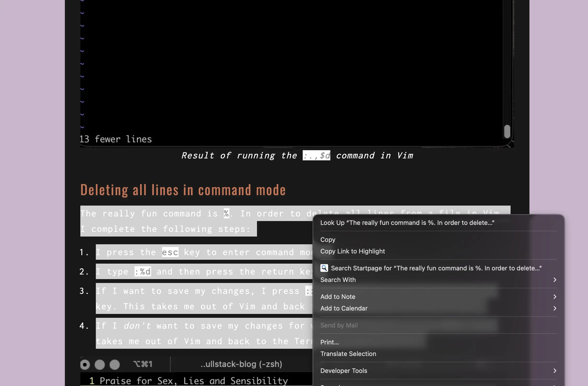Expand Add to Note chevron arrow
The height and width of the screenshot is (386, 588).
coord(555,297)
